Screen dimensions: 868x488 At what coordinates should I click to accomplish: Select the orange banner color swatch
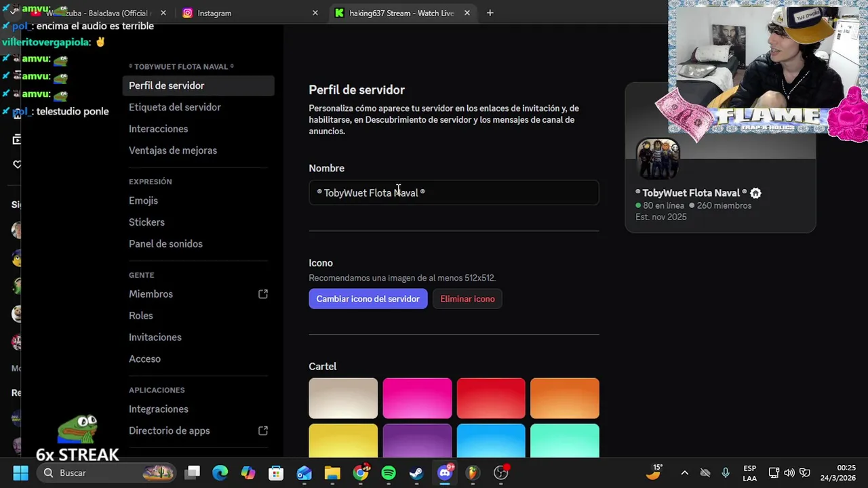coord(565,399)
